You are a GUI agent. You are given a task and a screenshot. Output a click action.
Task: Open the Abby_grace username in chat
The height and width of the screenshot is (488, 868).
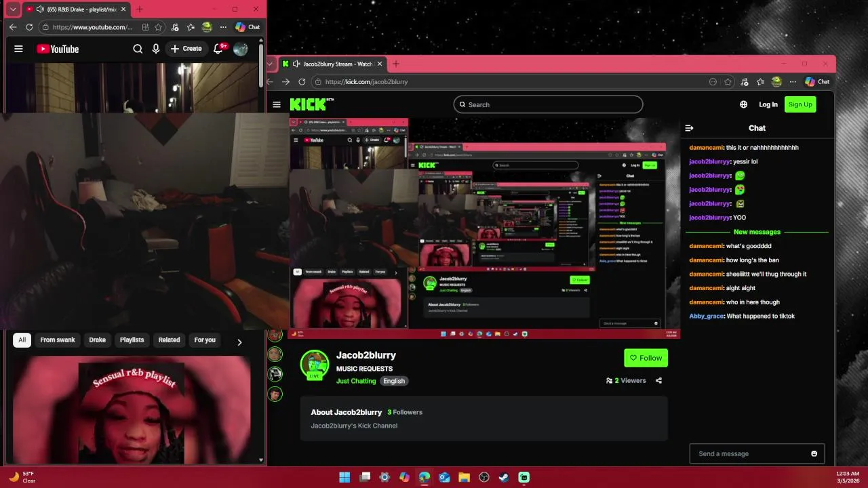[707, 317]
